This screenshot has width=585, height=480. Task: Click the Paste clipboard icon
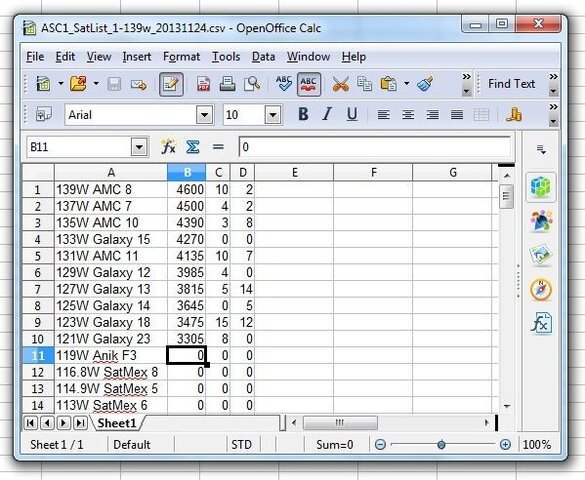tap(388, 84)
